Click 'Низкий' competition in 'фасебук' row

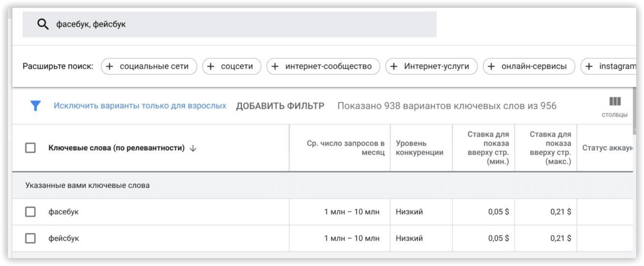click(409, 212)
